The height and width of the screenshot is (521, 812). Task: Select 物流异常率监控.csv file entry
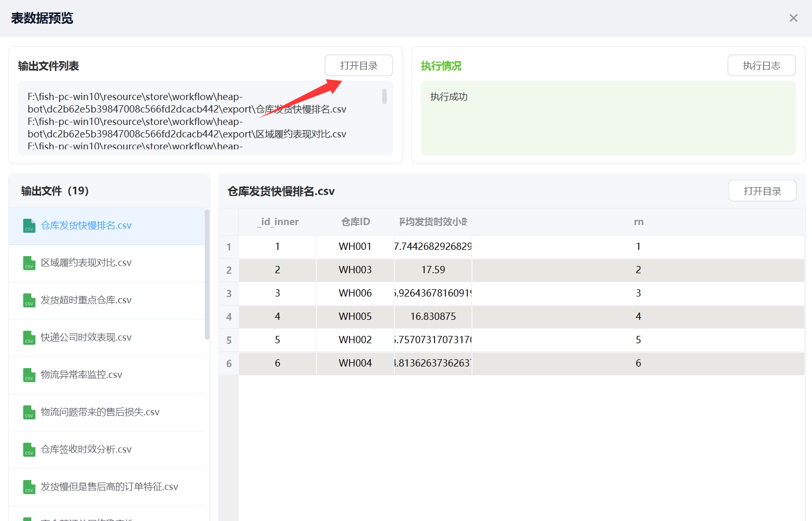[x=81, y=375]
